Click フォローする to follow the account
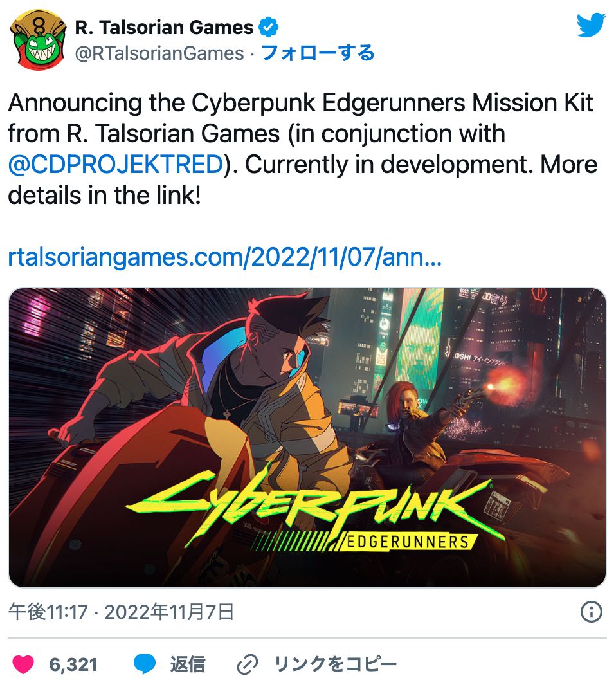This screenshot has width=616, height=678. (x=318, y=53)
